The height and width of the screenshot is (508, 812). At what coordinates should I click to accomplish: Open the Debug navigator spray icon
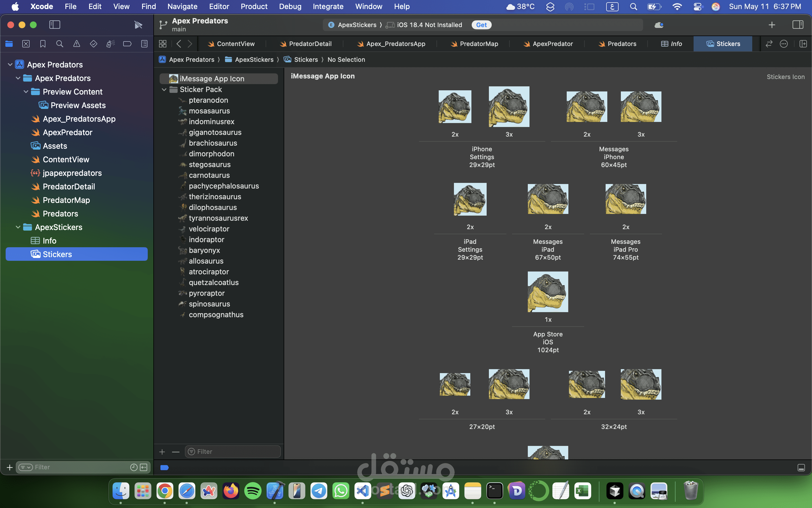tap(111, 44)
